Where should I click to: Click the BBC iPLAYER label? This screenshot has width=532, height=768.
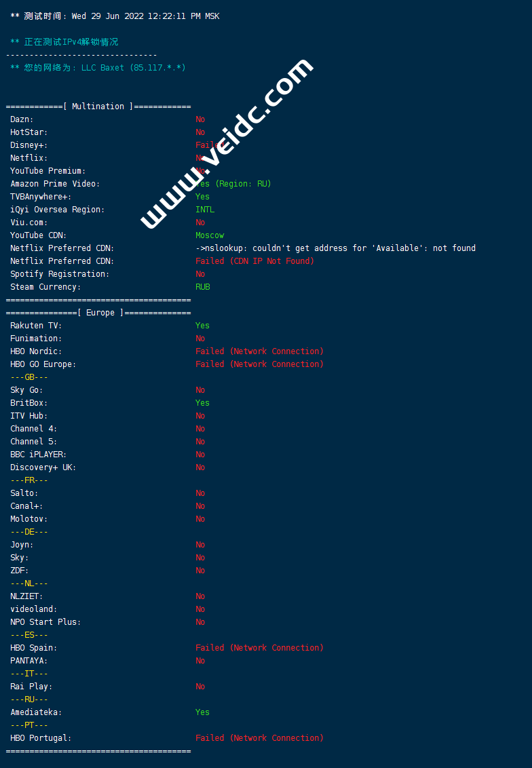[x=39, y=455]
